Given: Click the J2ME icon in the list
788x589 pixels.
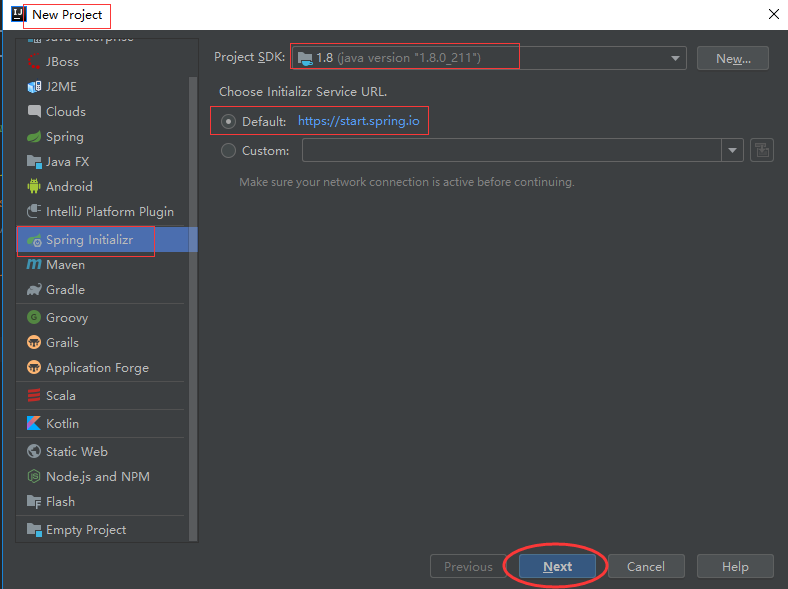Looking at the screenshot, I should [34, 86].
